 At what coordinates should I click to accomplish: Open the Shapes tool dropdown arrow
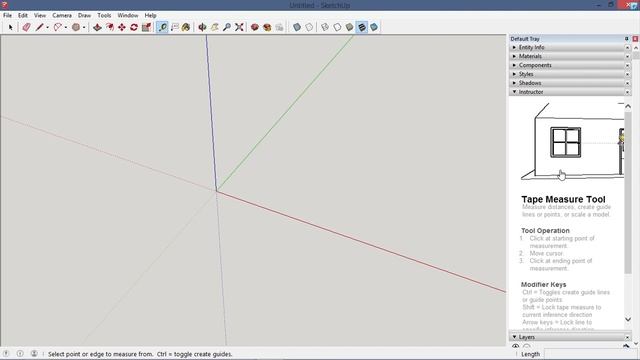pyautogui.click(x=84, y=27)
